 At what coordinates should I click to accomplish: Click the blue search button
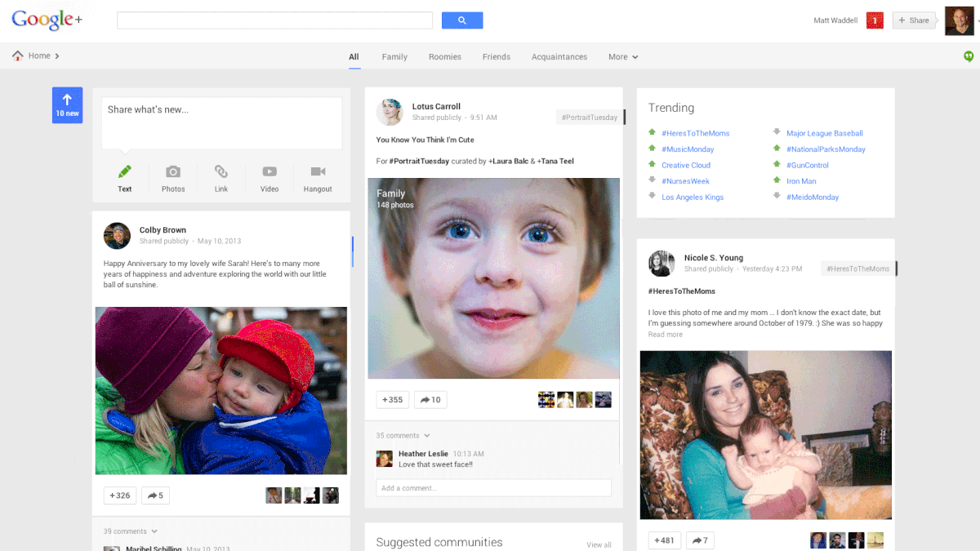coord(462,20)
